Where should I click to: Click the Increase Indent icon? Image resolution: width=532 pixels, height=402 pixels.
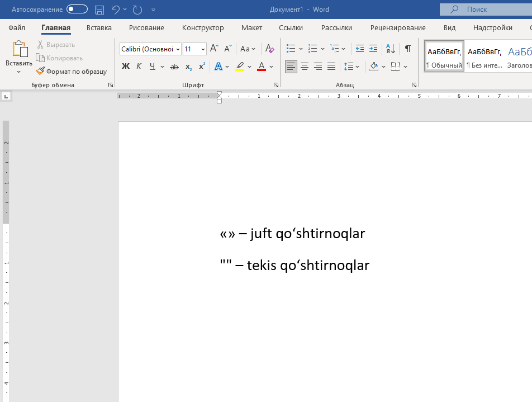pyautogui.click(x=373, y=49)
